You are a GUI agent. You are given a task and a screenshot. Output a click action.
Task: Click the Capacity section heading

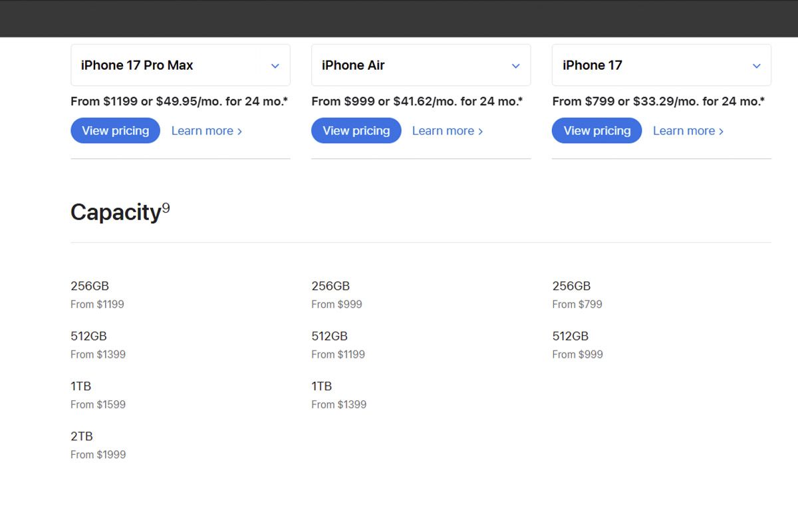coord(116,212)
